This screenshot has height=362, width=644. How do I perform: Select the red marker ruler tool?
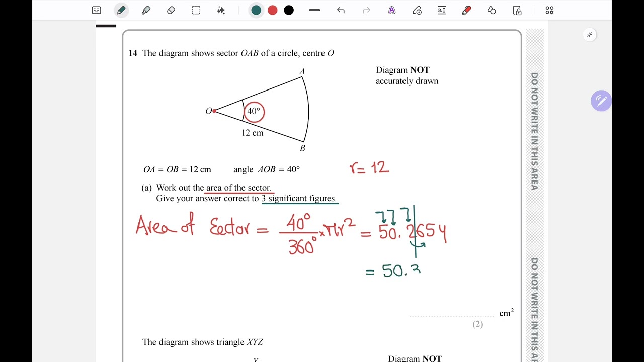pos(467,10)
